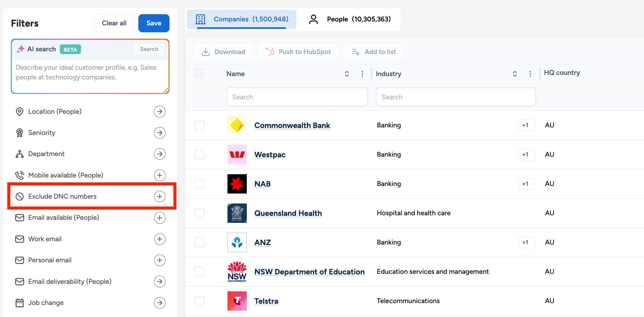Add the Personal email filter
Image resolution: width=644 pixels, height=317 pixels.
pos(160,260)
